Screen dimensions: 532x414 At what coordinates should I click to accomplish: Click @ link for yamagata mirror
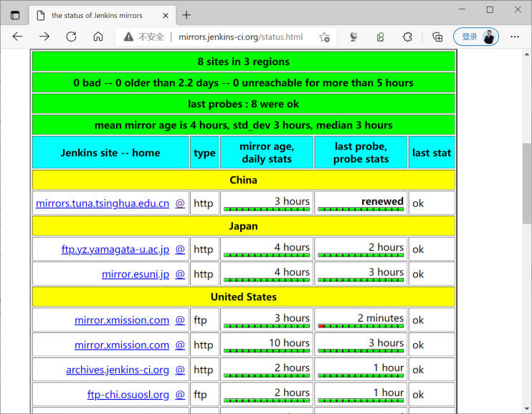180,249
